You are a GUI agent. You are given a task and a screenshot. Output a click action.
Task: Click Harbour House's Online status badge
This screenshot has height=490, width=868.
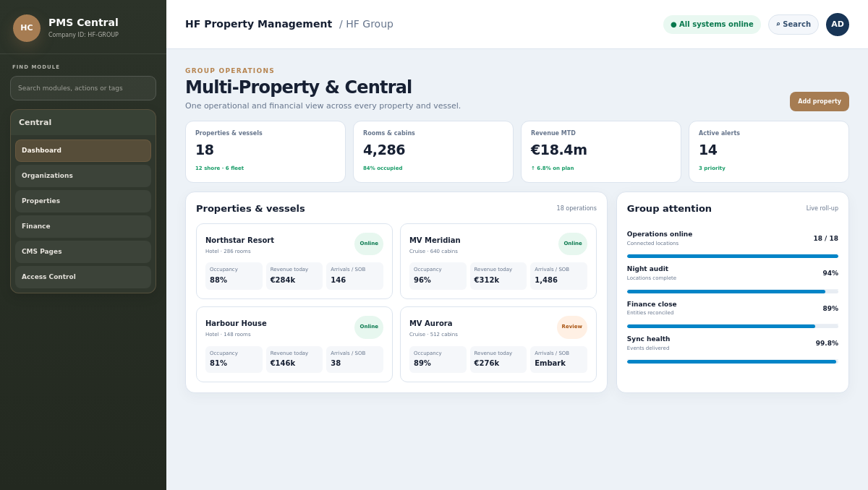tap(369, 327)
